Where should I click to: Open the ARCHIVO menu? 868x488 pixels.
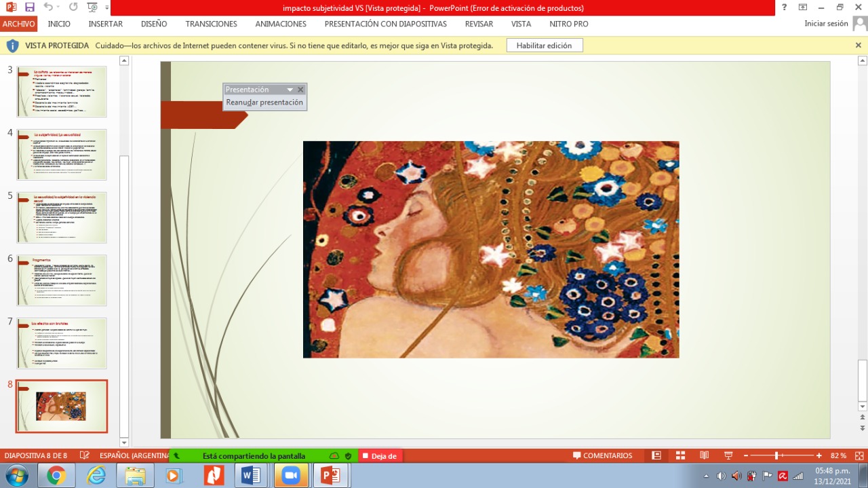[x=18, y=24]
